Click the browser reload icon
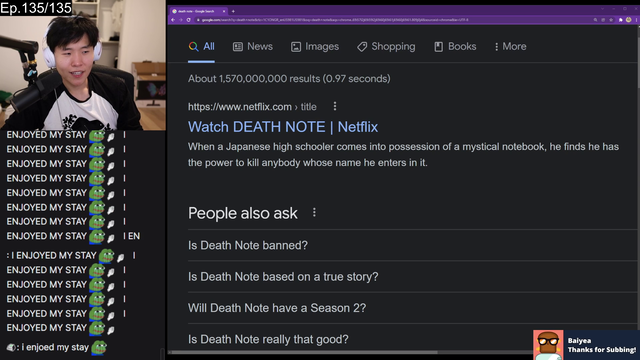Screen dimensions: 640x360 pos(189,20)
